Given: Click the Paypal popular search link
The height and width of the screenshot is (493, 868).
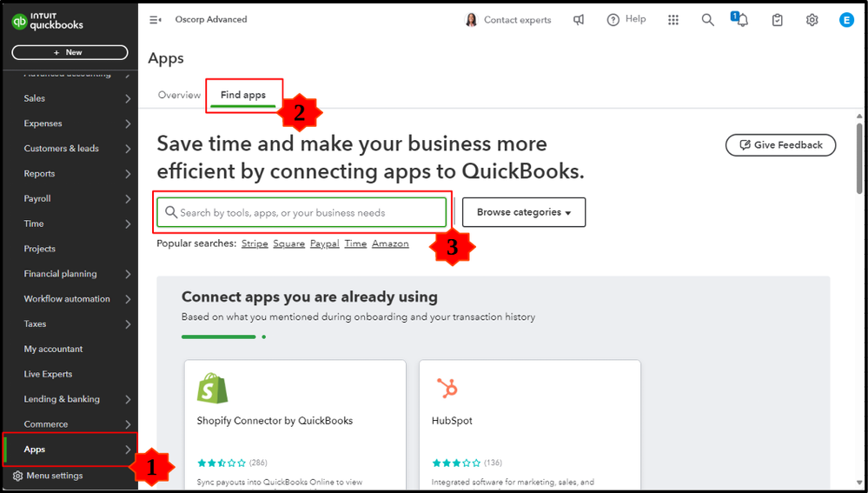Looking at the screenshot, I should point(324,243).
